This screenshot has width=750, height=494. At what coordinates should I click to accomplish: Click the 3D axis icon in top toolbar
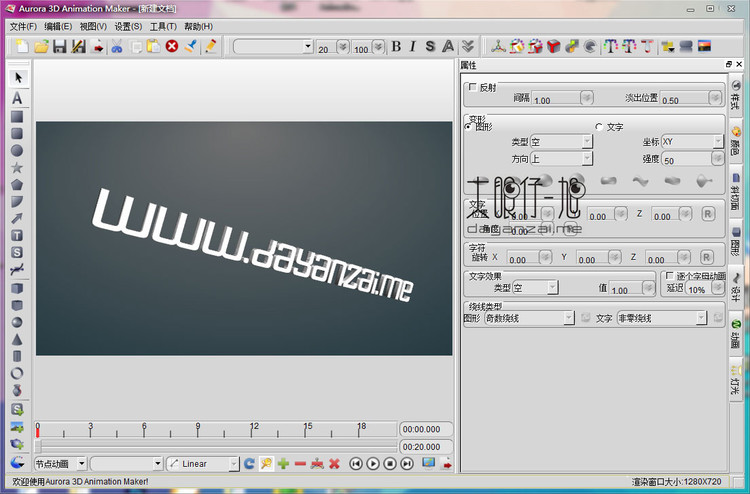(498, 46)
